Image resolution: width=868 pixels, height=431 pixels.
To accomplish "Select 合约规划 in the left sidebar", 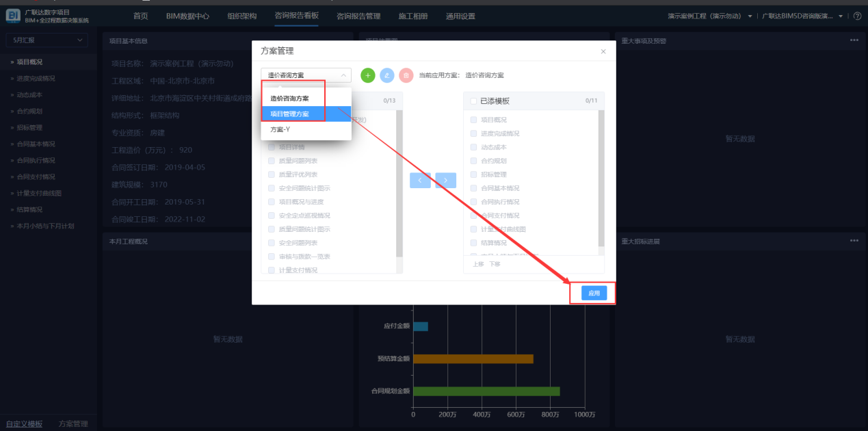I will [49, 112].
